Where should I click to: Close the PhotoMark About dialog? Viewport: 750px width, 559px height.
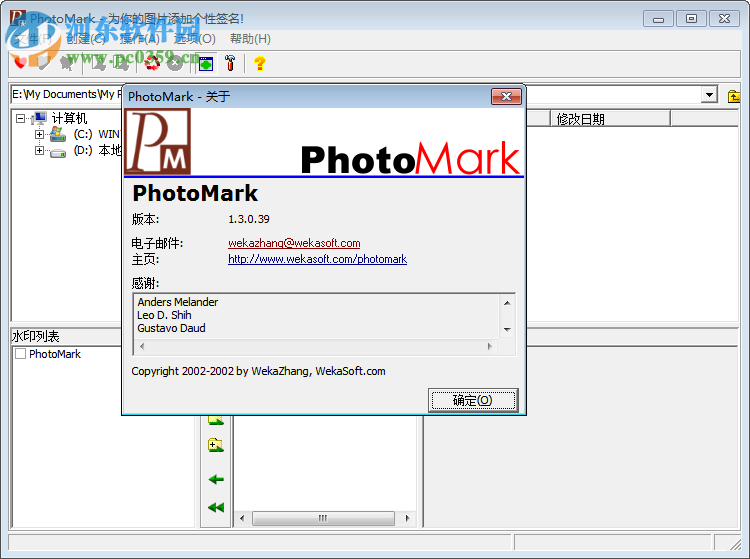point(506,97)
